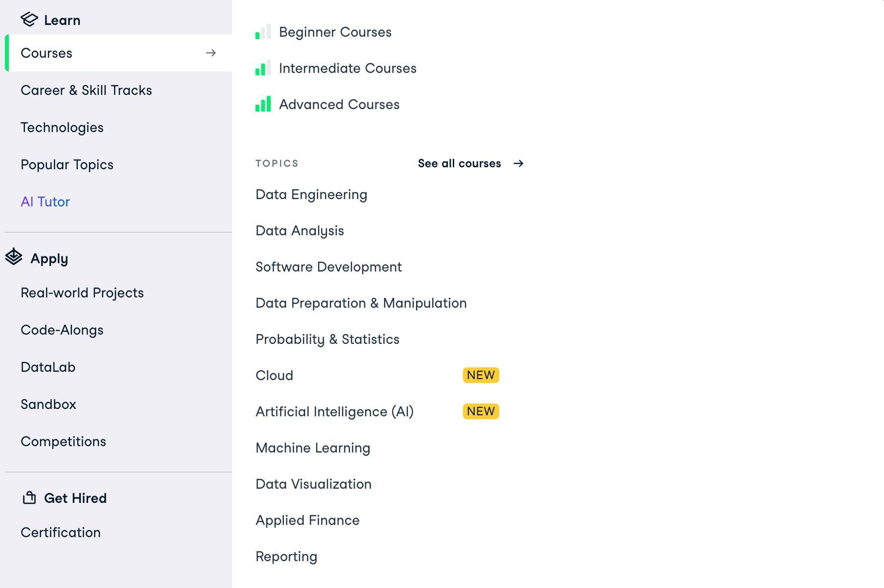
Task: Open the Data Visualization topic
Action: tap(313, 484)
